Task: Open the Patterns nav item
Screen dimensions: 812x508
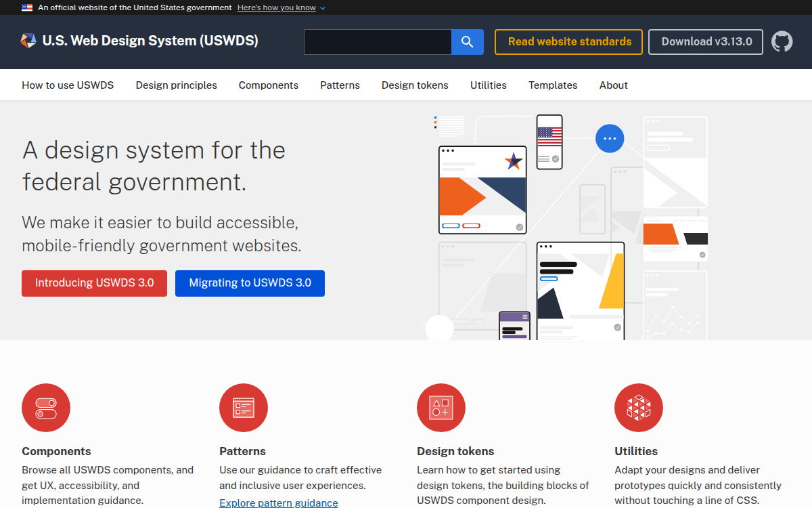Action: [340, 85]
